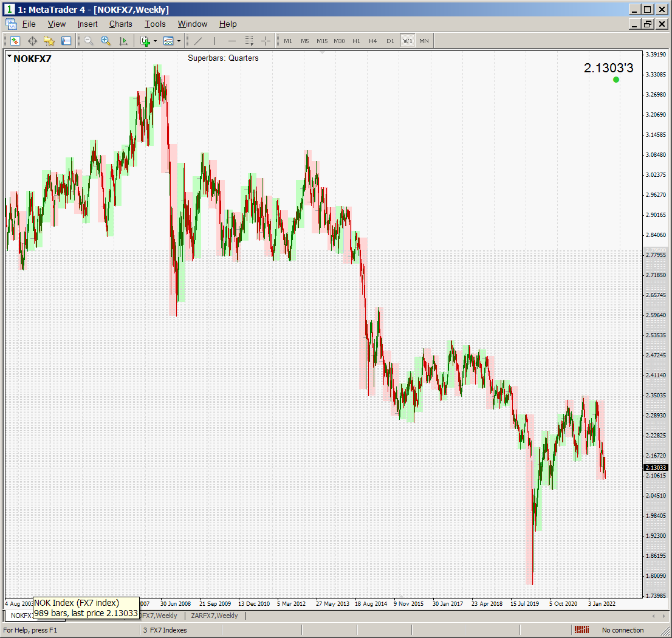The height and width of the screenshot is (638, 672).
Task: Switch chart to M15 timeframe
Action: [x=322, y=41]
